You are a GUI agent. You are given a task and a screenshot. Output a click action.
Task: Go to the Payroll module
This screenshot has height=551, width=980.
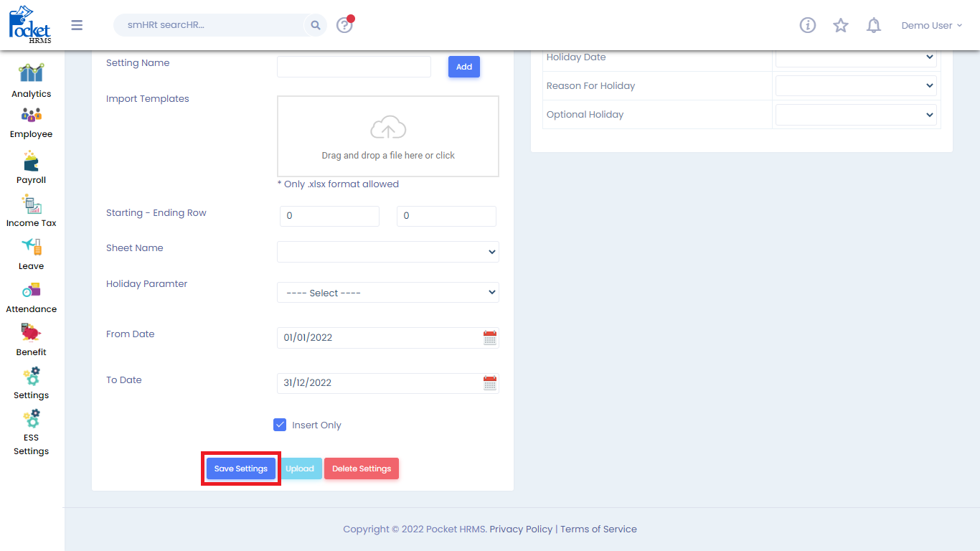point(31,167)
